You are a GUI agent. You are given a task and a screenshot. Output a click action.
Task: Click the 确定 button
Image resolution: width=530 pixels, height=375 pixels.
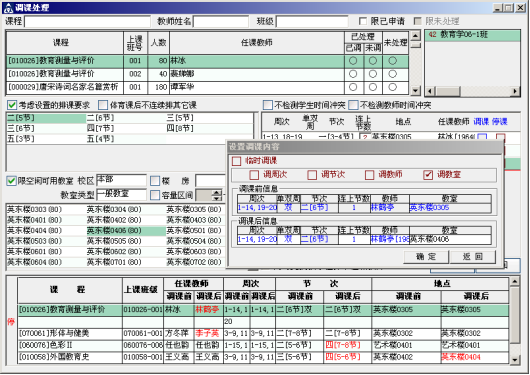(426, 257)
